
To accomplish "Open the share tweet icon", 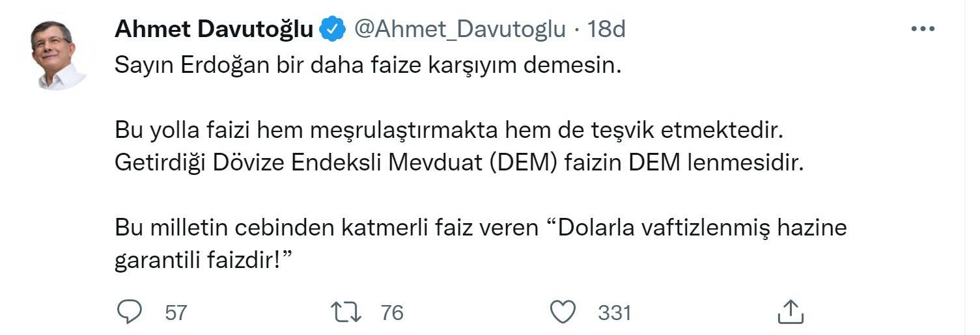I will coord(791,312).
